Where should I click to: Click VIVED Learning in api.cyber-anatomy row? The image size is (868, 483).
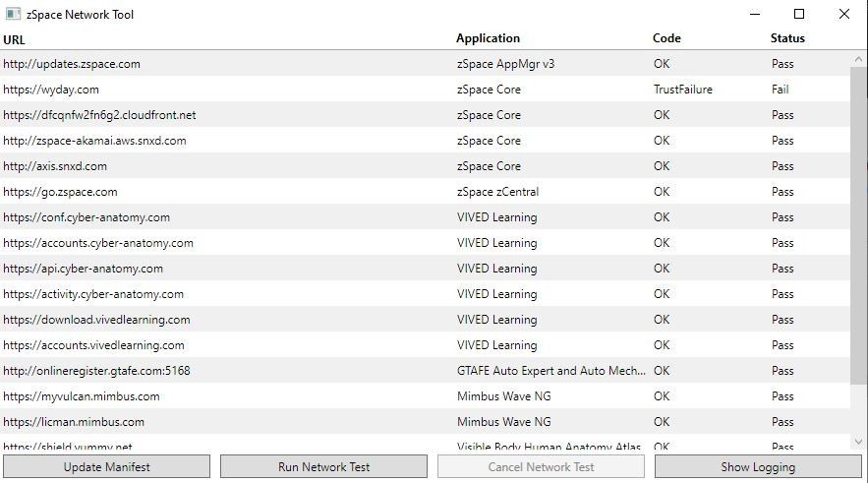(x=496, y=269)
